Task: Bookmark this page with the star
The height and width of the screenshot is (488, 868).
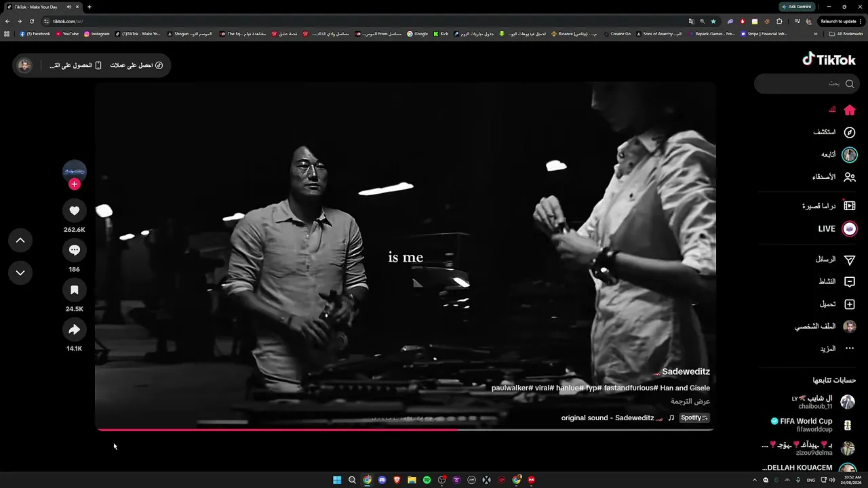Action: [713, 21]
